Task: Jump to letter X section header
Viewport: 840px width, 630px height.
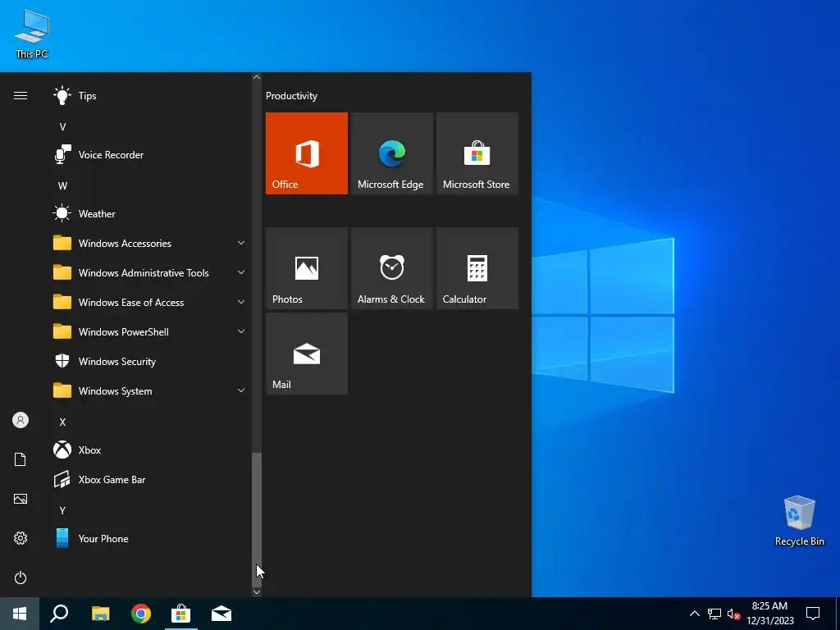Action: (62, 422)
